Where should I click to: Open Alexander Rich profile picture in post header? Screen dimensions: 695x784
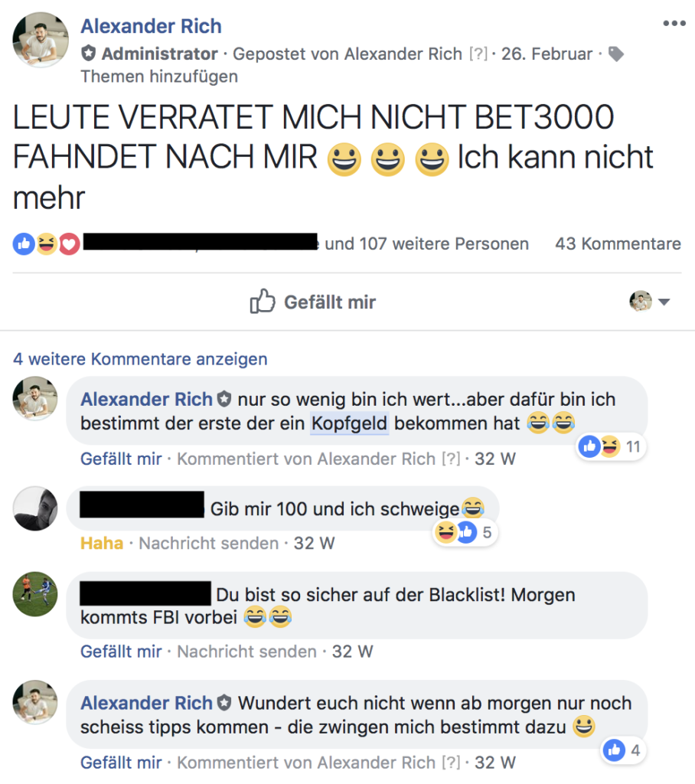(41, 40)
